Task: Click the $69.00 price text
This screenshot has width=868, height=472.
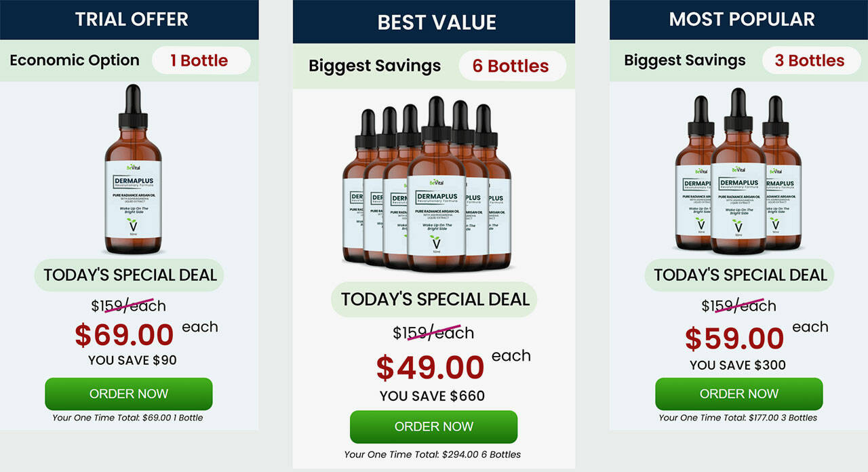Action: point(124,335)
